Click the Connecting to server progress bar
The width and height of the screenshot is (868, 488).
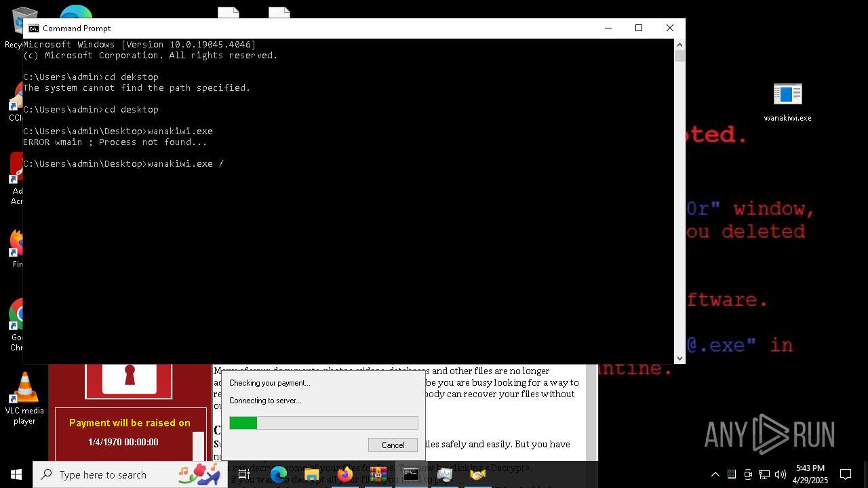click(x=323, y=423)
